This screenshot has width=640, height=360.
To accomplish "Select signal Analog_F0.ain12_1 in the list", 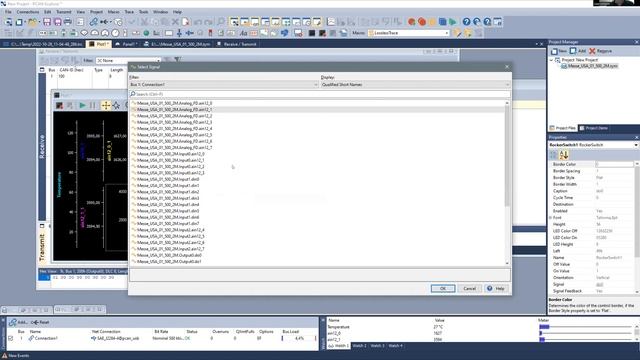I will pos(174,109).
